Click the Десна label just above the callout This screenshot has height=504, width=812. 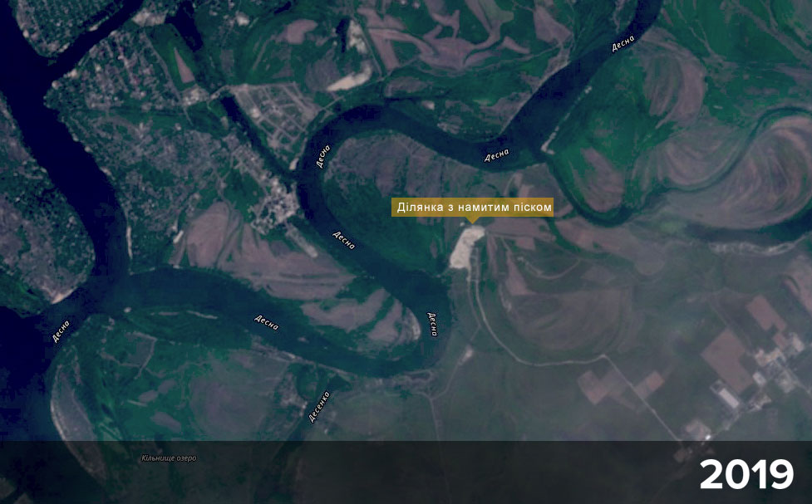(x=498, y=155)
